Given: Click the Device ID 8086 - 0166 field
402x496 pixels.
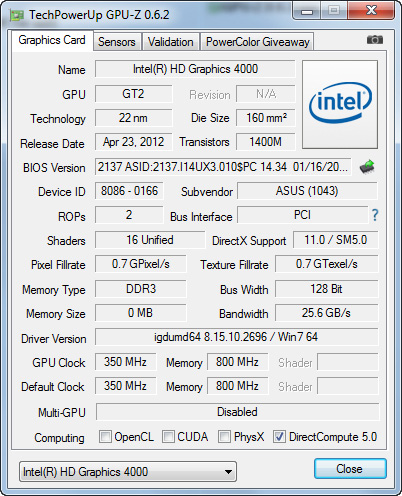Looking at the screenshot, I should 129,191.
